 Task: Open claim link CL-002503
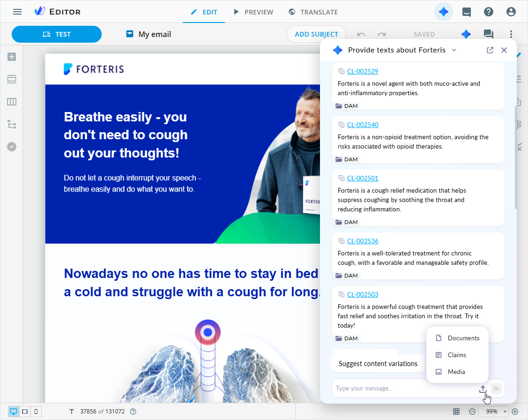pyautogui.click(x=362, y=294)
